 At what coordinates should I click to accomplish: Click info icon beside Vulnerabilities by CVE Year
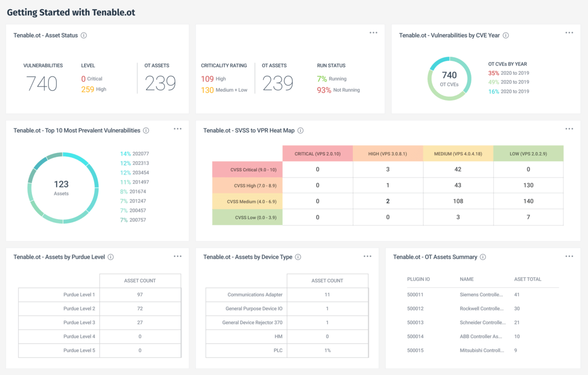click(506, 35)
